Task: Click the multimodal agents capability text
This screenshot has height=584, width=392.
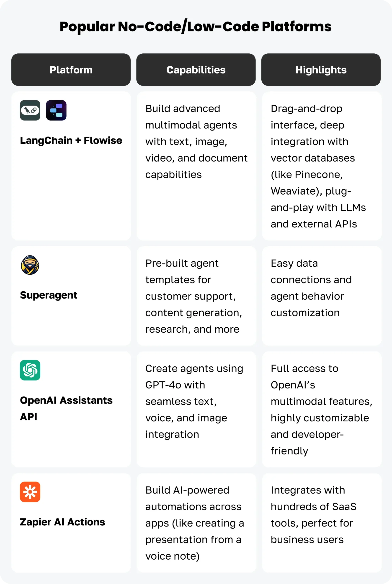Action: point(196,142)
